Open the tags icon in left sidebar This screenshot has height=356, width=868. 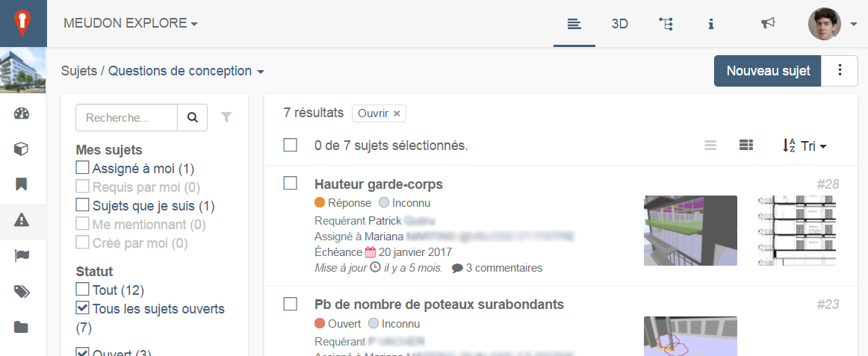point(22,292)
